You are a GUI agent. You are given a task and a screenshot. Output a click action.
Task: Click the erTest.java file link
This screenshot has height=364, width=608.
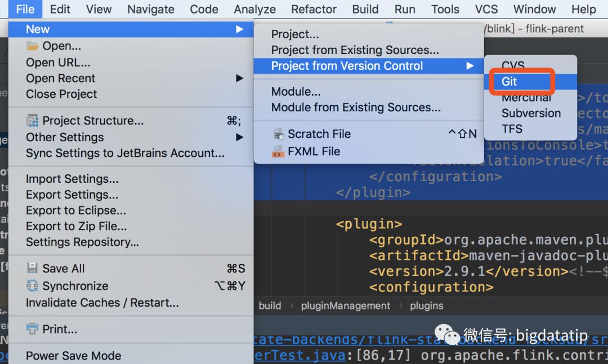(299, 355)
